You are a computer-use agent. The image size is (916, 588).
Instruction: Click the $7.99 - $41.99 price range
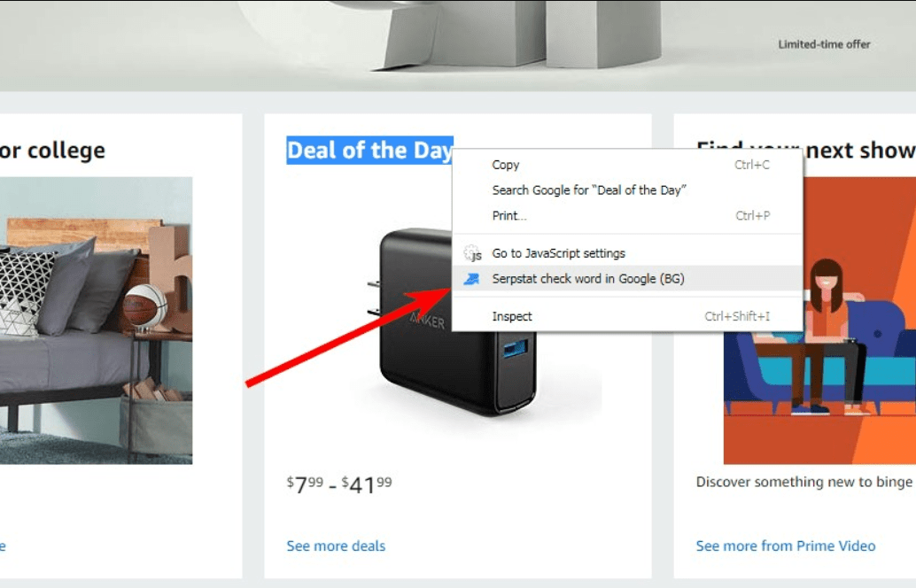[x=339, y=484]
